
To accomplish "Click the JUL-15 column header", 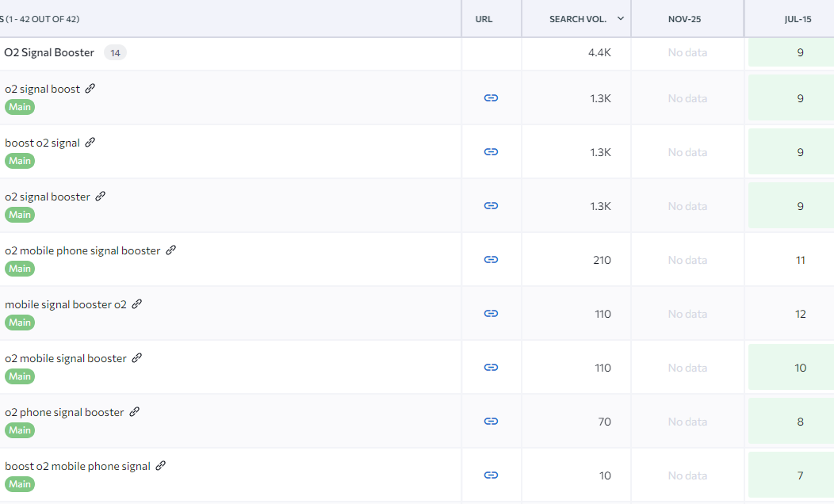I will point(798,19).
